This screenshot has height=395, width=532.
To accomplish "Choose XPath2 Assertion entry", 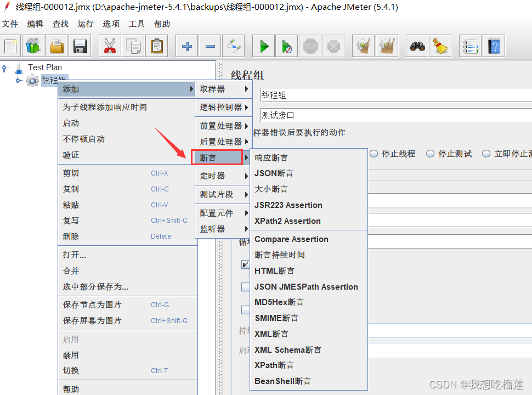I will (x=309, y=221).
